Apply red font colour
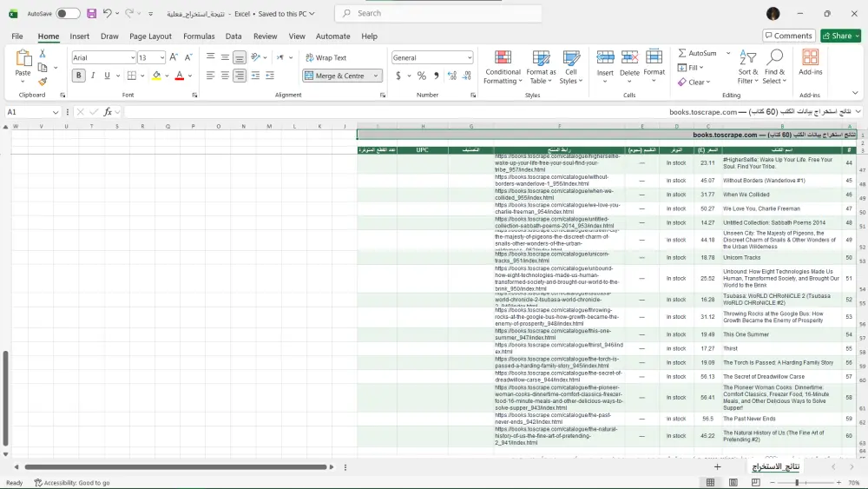Viewport: 868px width, 489px height. click(x=180, y=76)
